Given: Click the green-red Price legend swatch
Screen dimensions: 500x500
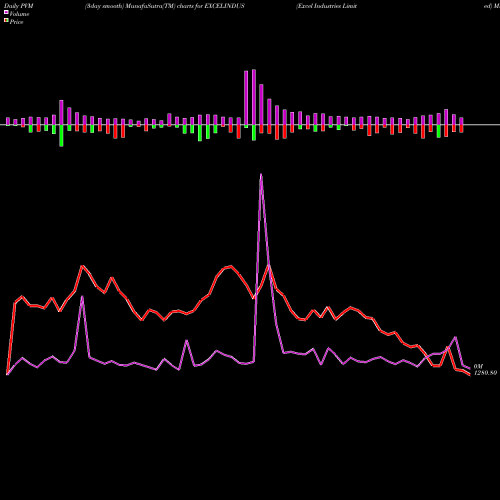Looking at the screenshot, I should [x=6, y=20].
